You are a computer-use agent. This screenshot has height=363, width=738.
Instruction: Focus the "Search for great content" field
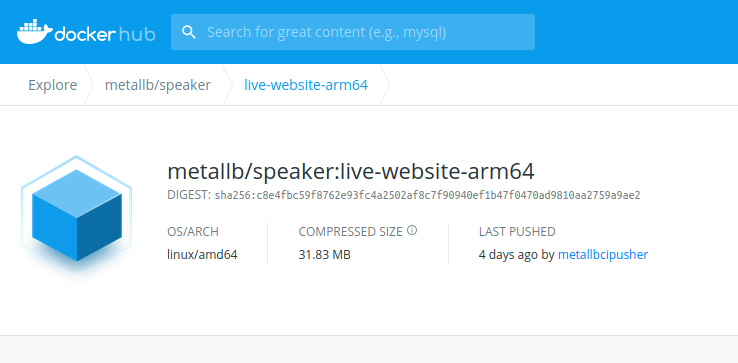click(x=353, y=32)
